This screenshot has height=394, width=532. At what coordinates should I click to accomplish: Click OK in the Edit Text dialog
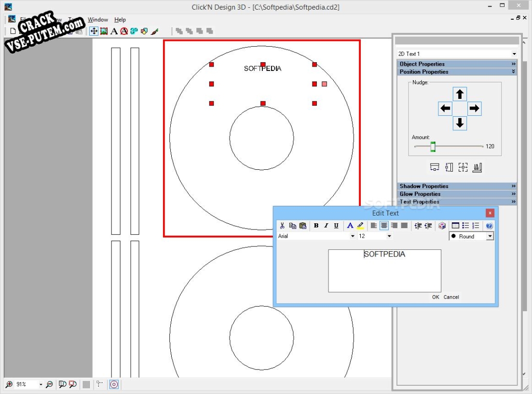coord(436,297)
